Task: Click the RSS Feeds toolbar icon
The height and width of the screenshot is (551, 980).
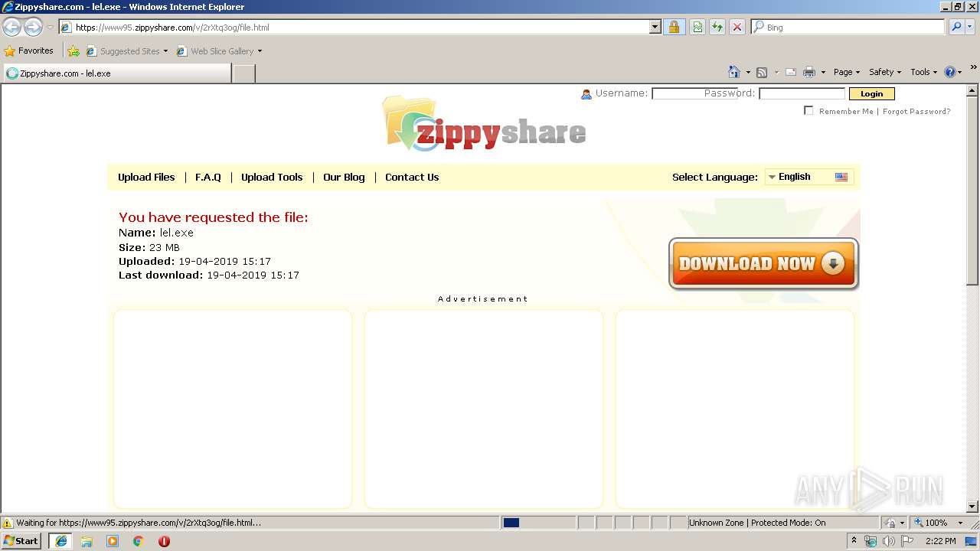Action: tap(762, 73)
